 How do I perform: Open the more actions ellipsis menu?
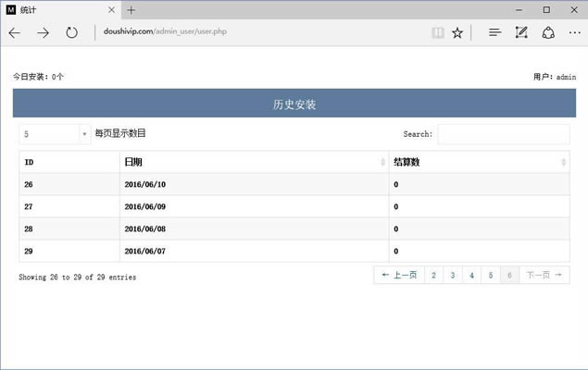point(574,32)
